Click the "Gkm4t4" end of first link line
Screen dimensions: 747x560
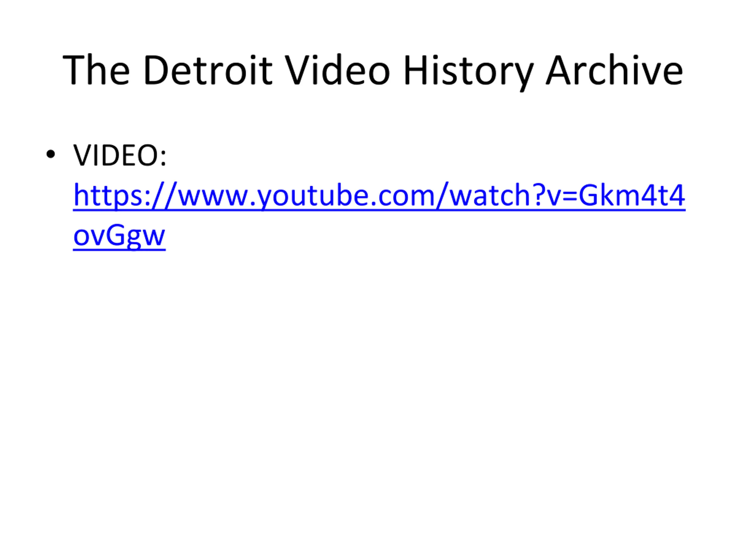coord(632,195)
